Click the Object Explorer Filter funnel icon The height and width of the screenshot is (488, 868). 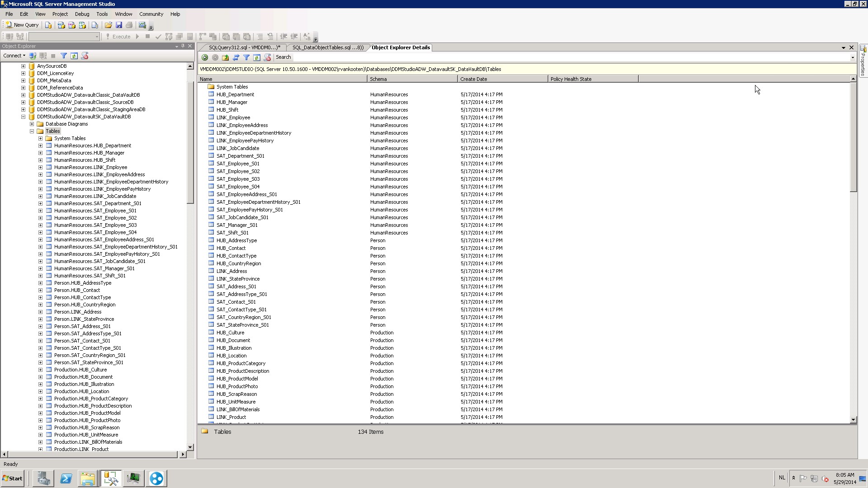point(64,56)
